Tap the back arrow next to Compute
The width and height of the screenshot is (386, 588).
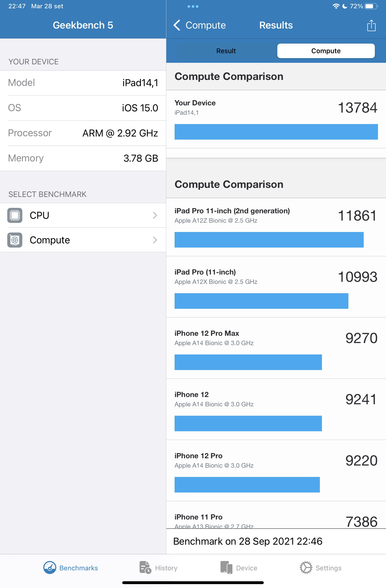point(177,25)
